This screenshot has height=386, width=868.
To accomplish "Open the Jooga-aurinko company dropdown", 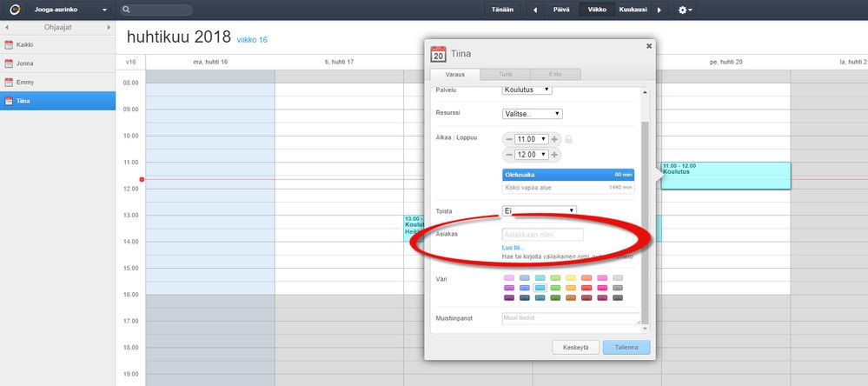I will 70,10.
